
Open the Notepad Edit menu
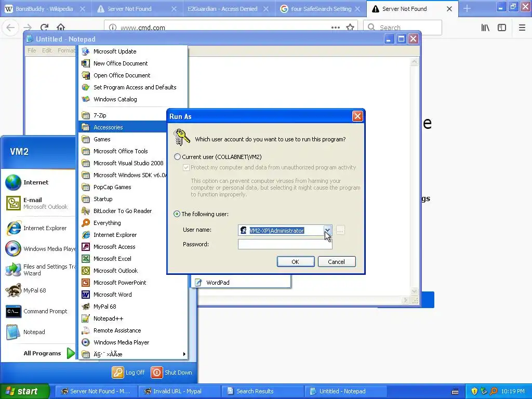[x=47, y=50]
